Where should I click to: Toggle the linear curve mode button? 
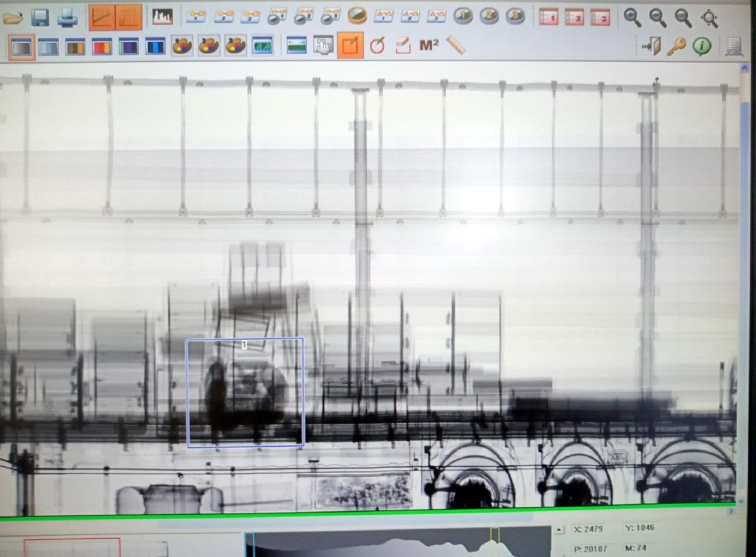pos(101,18)
